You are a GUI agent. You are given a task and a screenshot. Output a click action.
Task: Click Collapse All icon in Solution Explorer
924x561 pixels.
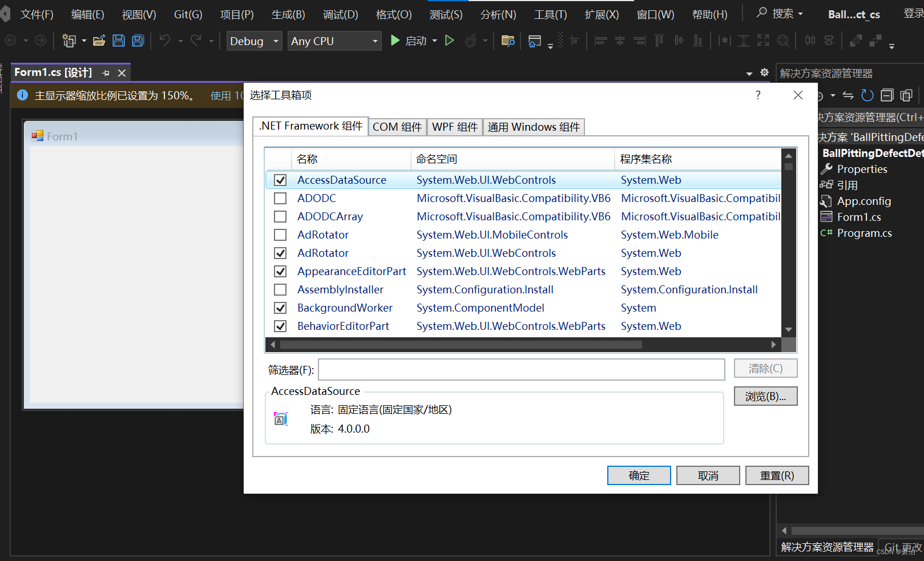click(887, 95)
